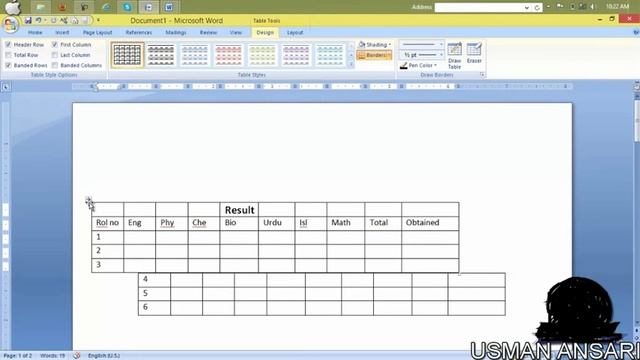The image size is (640, 360).
Task: Uncheck the First Column option
Action: tap(55, 44)
